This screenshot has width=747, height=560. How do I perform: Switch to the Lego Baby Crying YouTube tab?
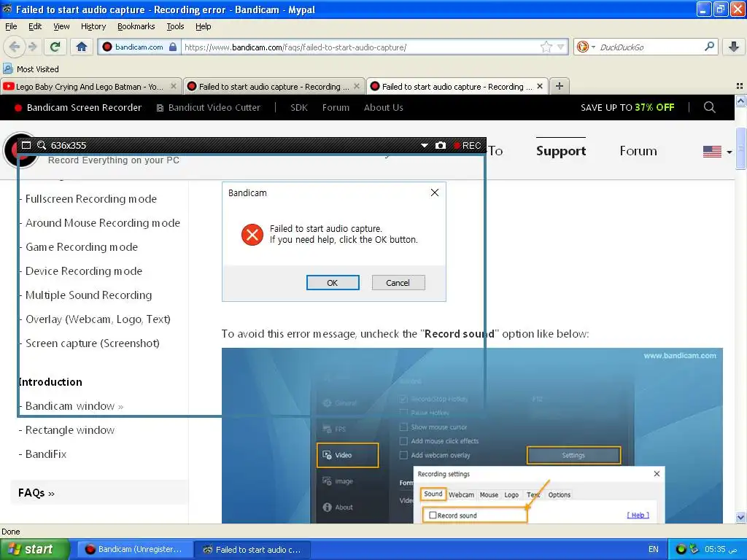tap(90, 86)
